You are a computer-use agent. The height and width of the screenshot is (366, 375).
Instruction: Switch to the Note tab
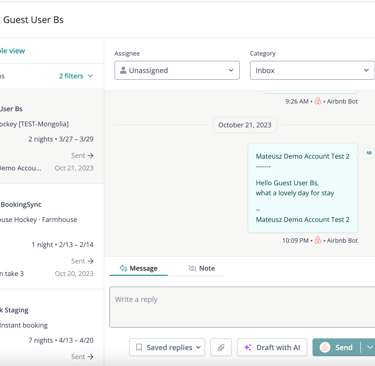coord(201,268)
